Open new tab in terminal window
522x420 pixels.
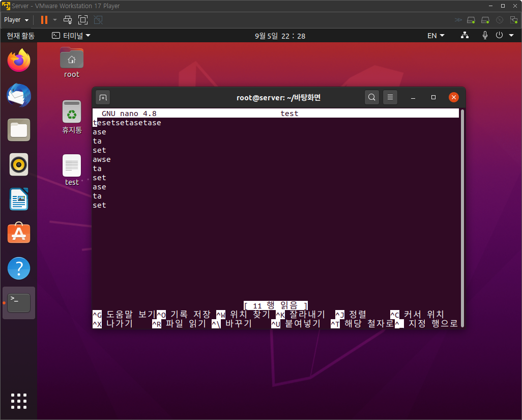coord(103,98)
